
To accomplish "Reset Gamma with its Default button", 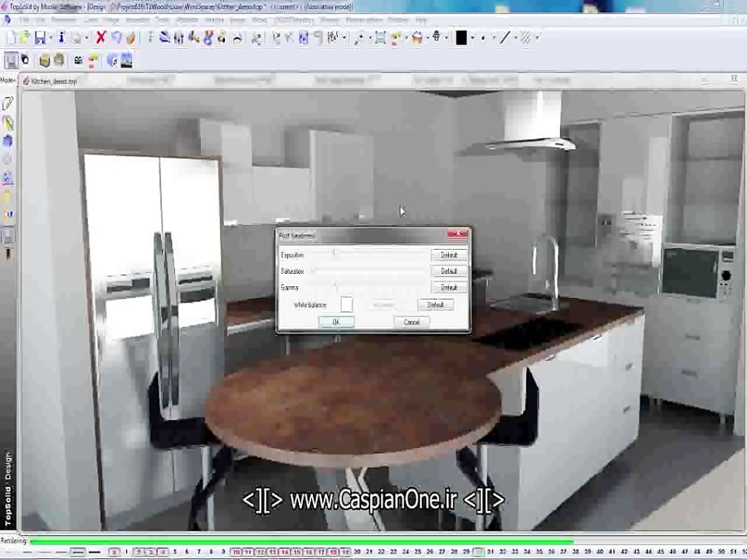I will 449,288.
